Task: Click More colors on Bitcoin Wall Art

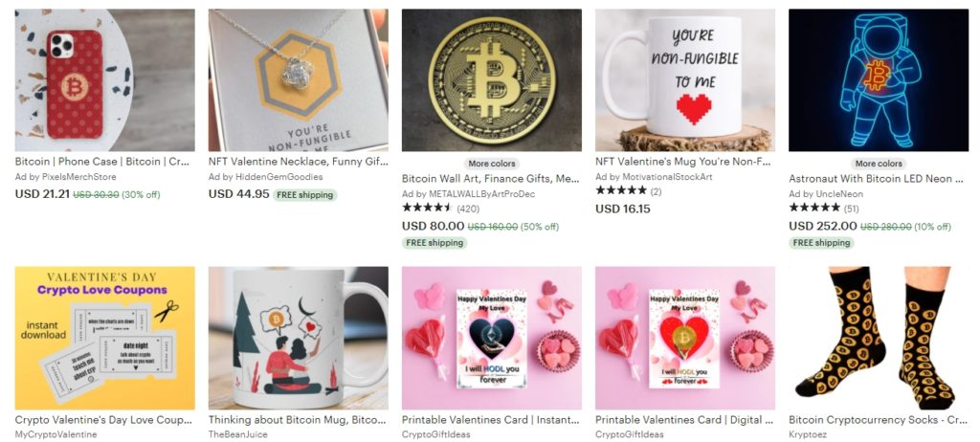Action: pyautogui.click(x=492, y=164)
